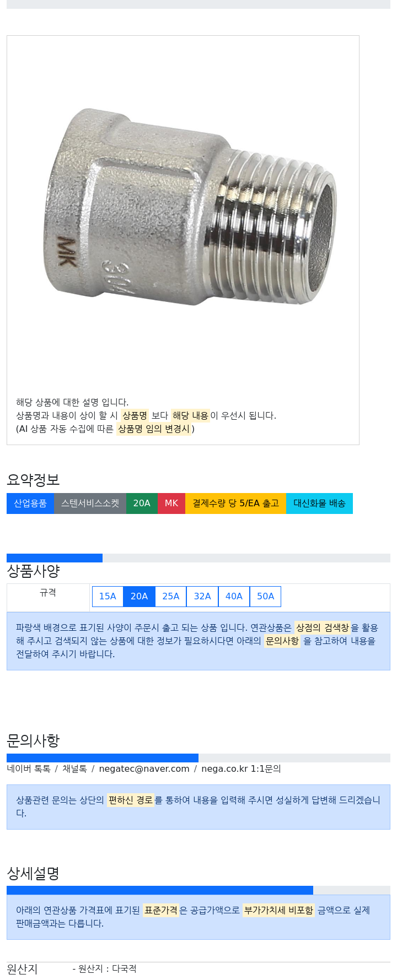Click the 채널톡 contact link
Screen dimensions: 397x980
coord(74,768)
